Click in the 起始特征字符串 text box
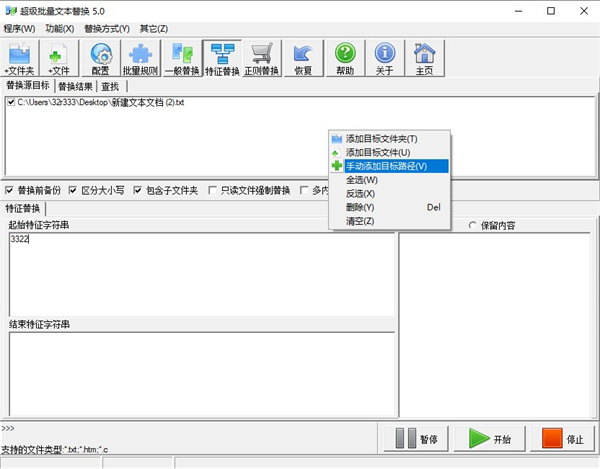The image size is (600, 469). (x=202, y=274)
